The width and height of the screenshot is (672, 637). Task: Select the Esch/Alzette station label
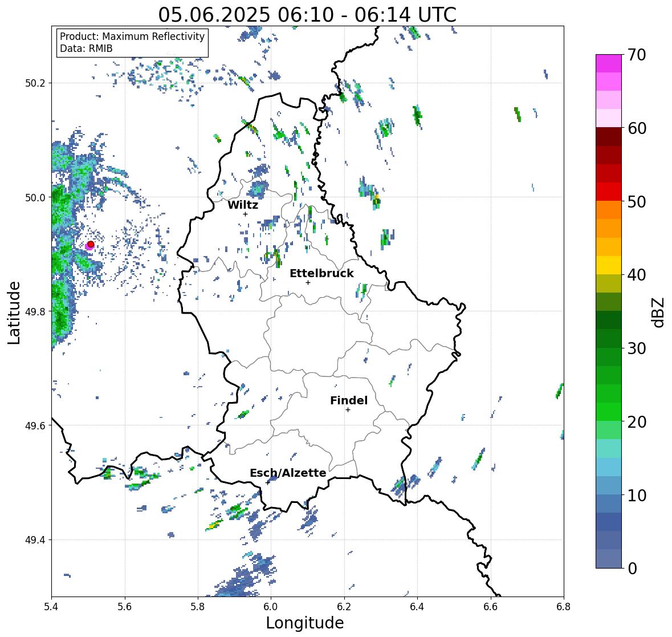pyautogui.click(x=288, y=473)
